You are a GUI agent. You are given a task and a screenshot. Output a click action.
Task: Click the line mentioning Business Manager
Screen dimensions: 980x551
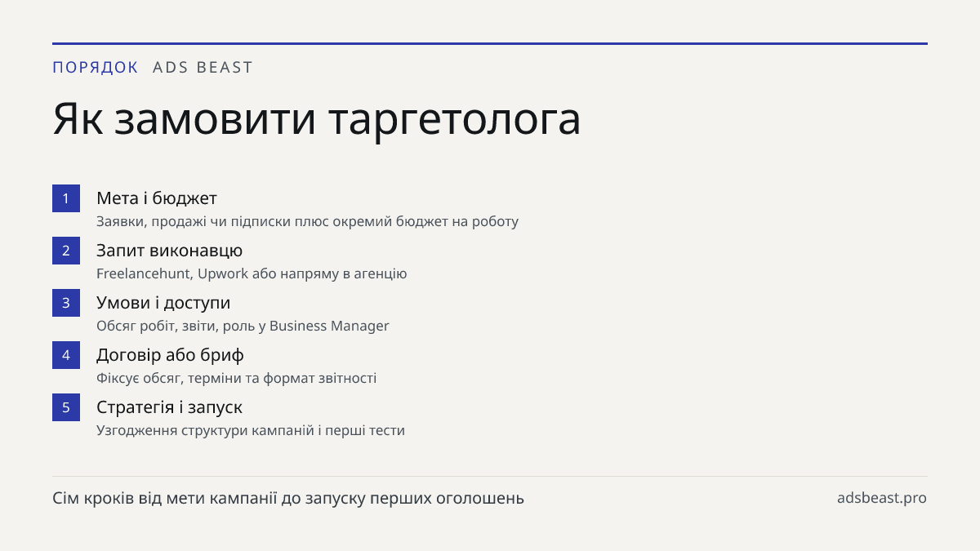[243, 326]
